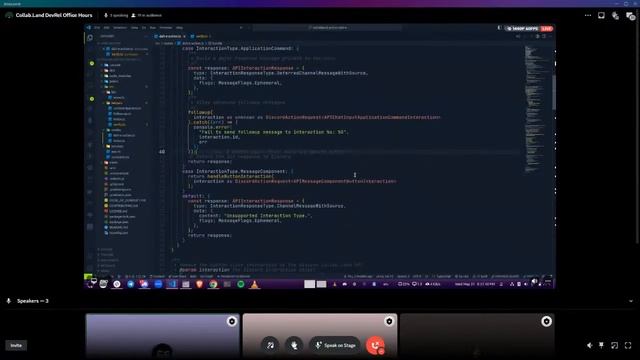Open the chat panel icon in stage header
The width and height of the screenshot is (640, 360).
601,16
